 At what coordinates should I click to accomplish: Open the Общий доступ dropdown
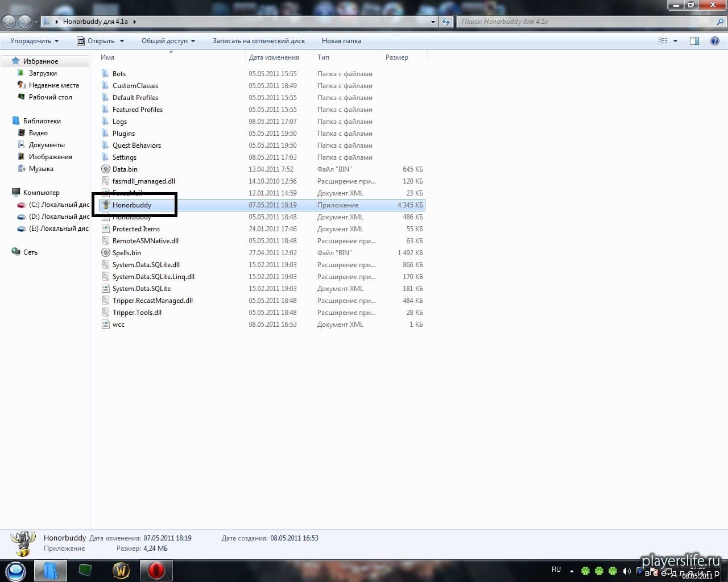click(x=168, y=41)
